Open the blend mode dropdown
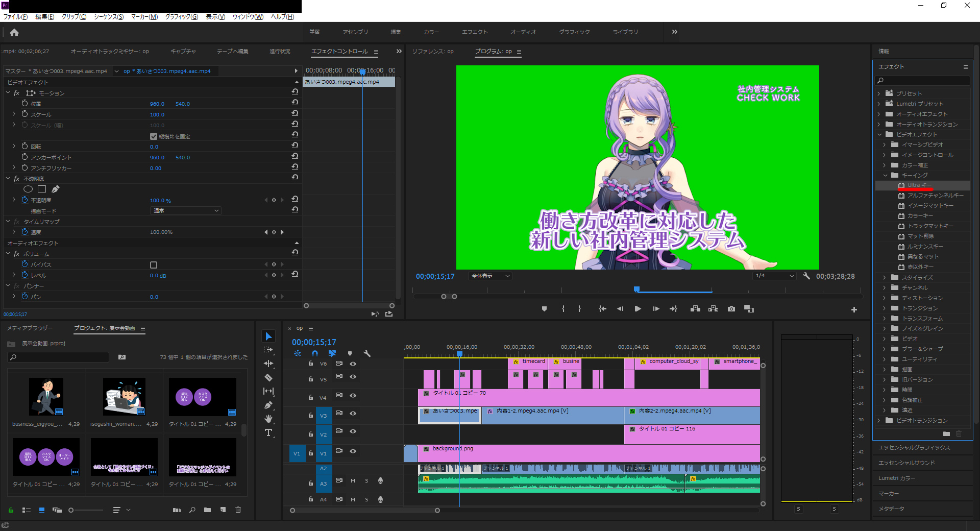This screenshot has height=531, width=980. [186, 210]
